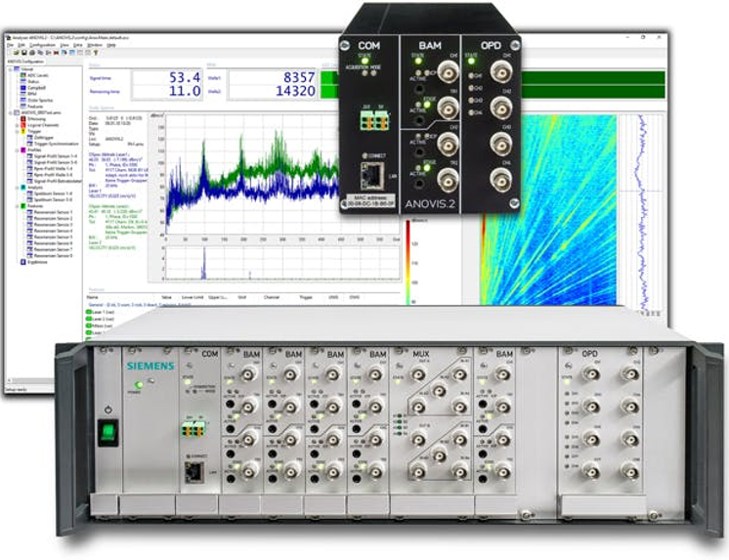Click the Trigger column header
This screenshot has width=729, height=560.
306,297
